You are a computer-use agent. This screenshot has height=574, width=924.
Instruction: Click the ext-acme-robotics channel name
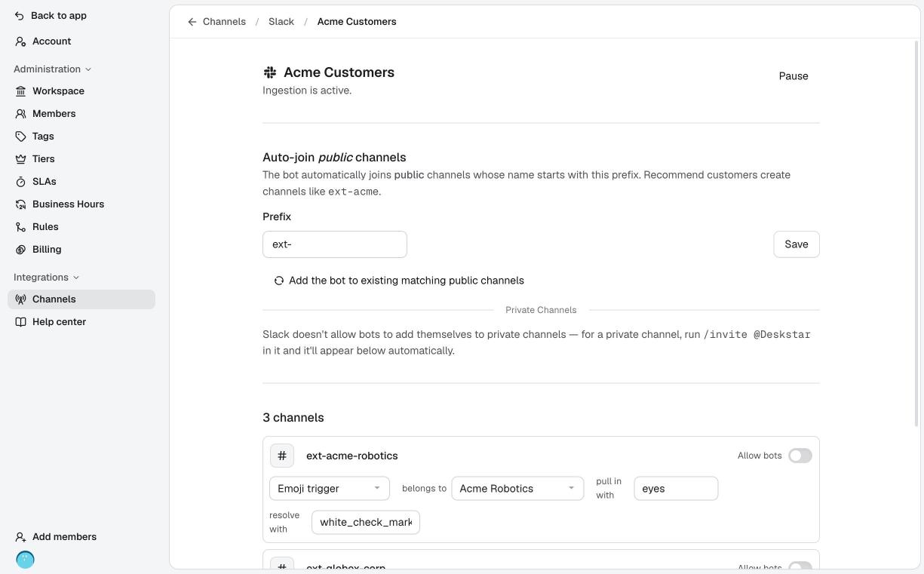pyautogui.click(x=352, y=456)
